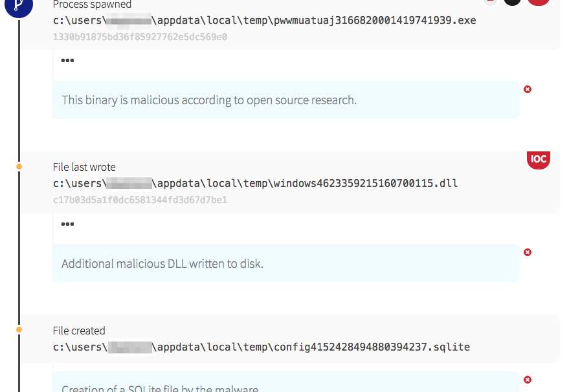
Task: Delete the 'Additional malicious DLL' note
Action: tap(528, 252)
